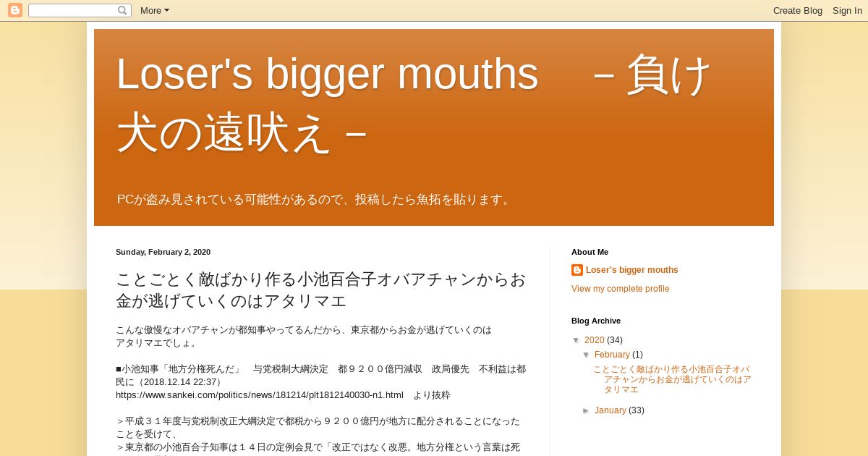The width and height of the screenshot is (868, 456).
Task: Click the search magnifier icon
Action: pos(122,10)
